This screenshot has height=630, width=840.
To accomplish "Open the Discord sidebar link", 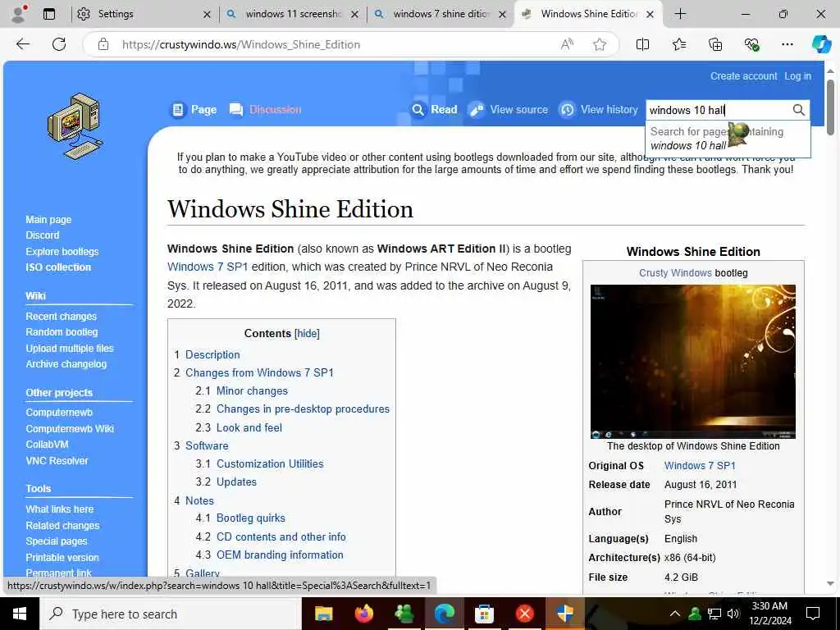I will coord(43,235).
